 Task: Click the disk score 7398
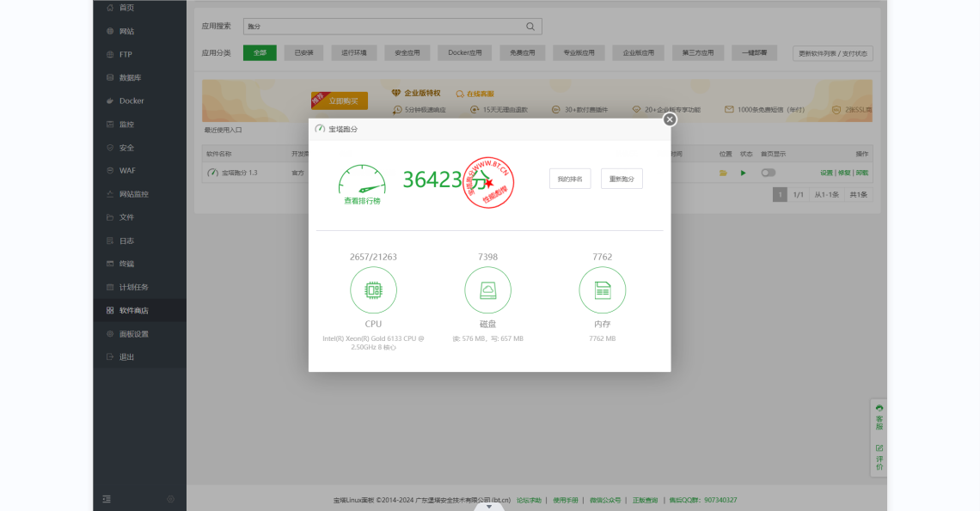point(487,257)
